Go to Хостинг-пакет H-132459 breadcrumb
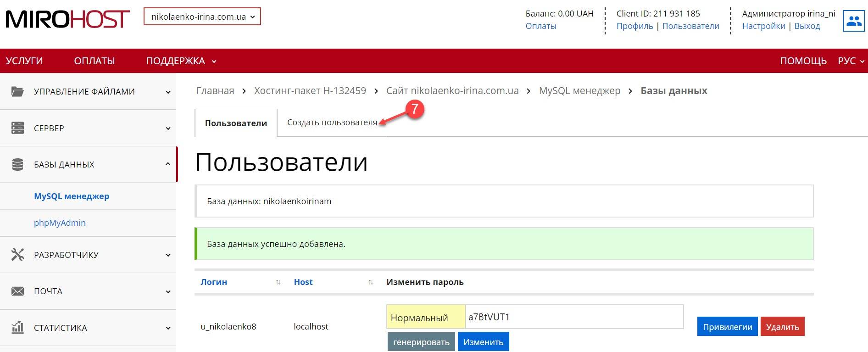Image resolution: width=868 pixels, height=352 pixels. tap(310, 91)
